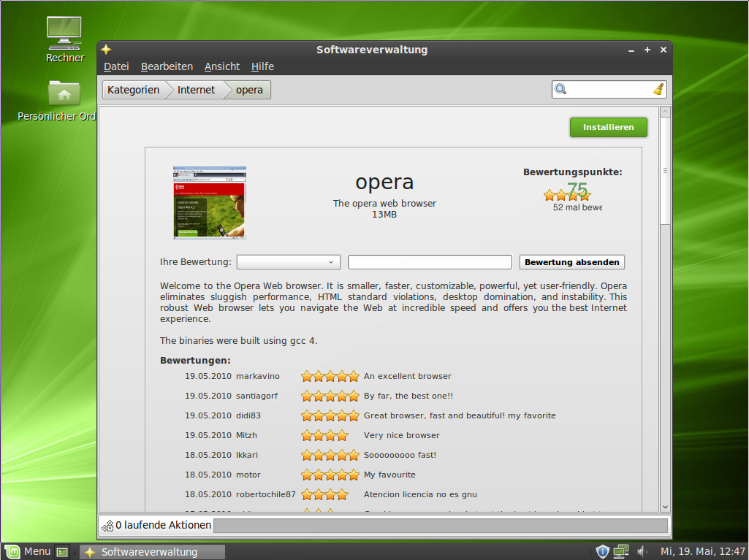Open the network connection tray icon
The width and height of the screenshot is (749, 560).
[x=621, y=551]
